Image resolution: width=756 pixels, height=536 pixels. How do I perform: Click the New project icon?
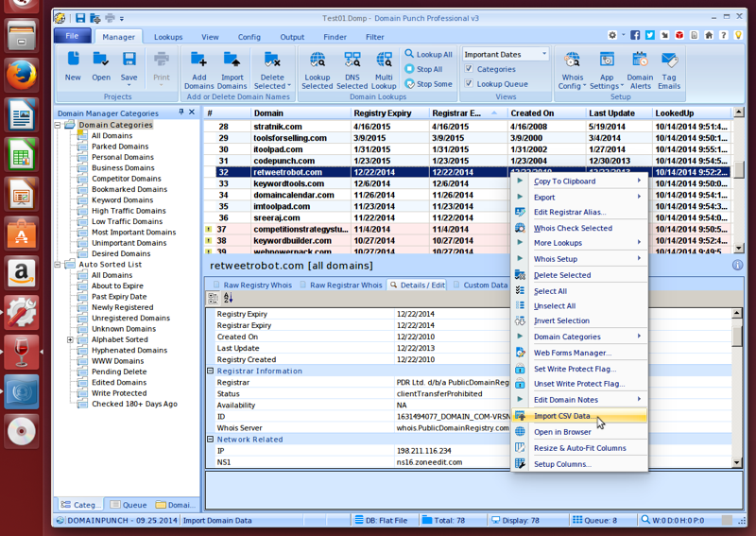coord(73,66)
